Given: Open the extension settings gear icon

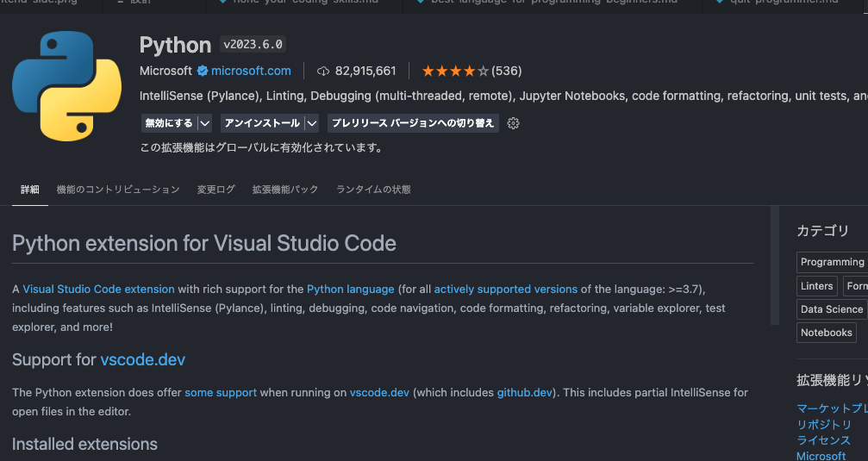Looking at the screenshot, I should 513,123.
